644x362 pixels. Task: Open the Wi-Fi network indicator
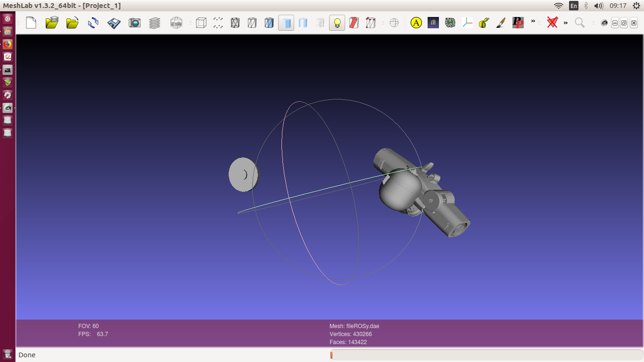click(559, 6)
